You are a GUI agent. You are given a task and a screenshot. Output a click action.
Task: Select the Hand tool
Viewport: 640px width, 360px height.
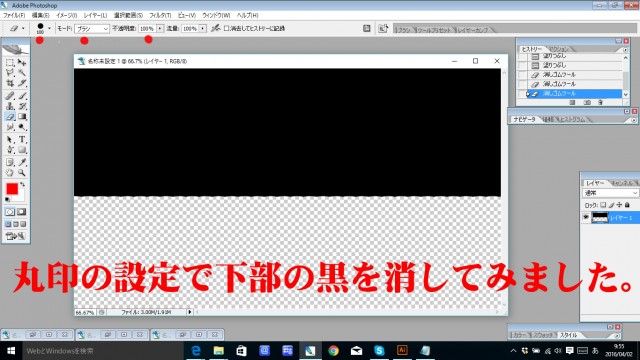point(10,173)
